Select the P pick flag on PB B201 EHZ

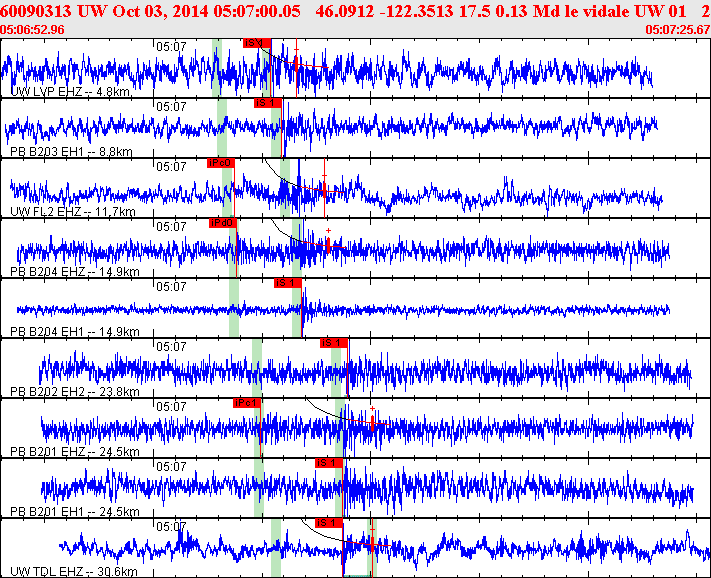pyautogui.click(x=245, y=403)
